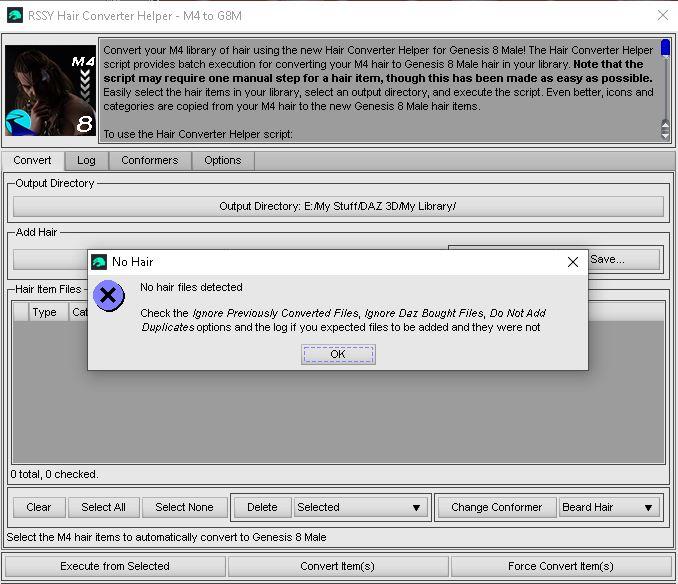Image resolution: width=678 pixels, height=584 pixels.
Task: Open the Selected dropdown
Action: click(361, 507)
